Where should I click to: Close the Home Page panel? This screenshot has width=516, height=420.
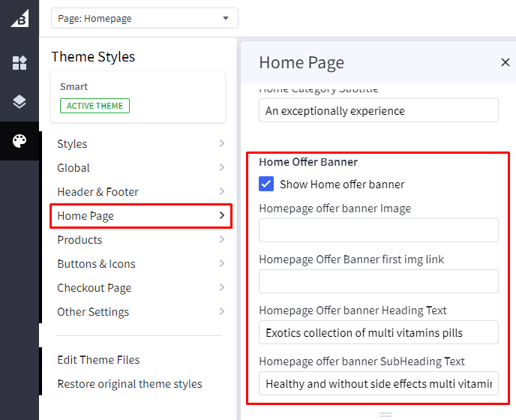coord(505,62)
